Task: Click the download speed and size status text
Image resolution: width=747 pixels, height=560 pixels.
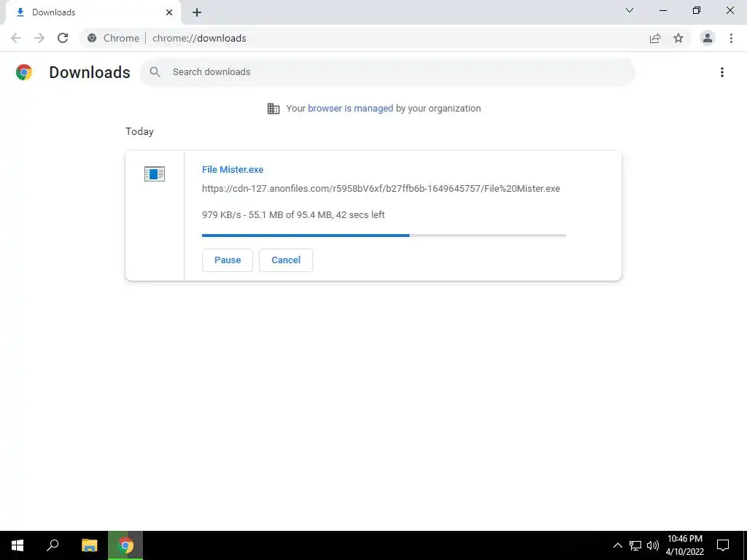Action: [293, 215]
